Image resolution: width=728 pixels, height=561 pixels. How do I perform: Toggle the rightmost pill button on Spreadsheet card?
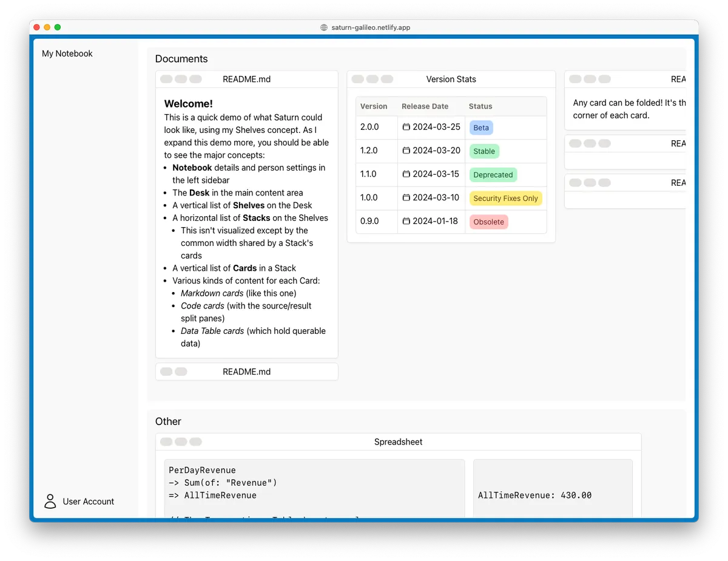pos(195,442)
